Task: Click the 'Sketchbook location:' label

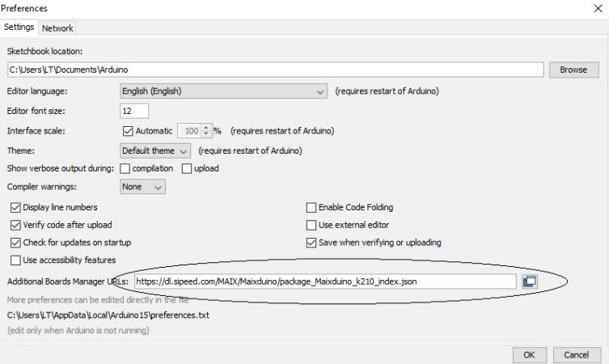Action: 44,51
